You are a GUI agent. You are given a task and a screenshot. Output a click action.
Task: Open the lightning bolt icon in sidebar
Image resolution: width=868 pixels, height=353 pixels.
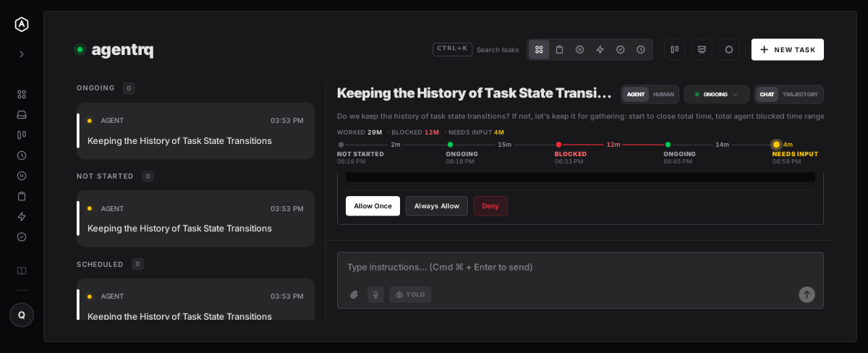(x=22, y=216)
